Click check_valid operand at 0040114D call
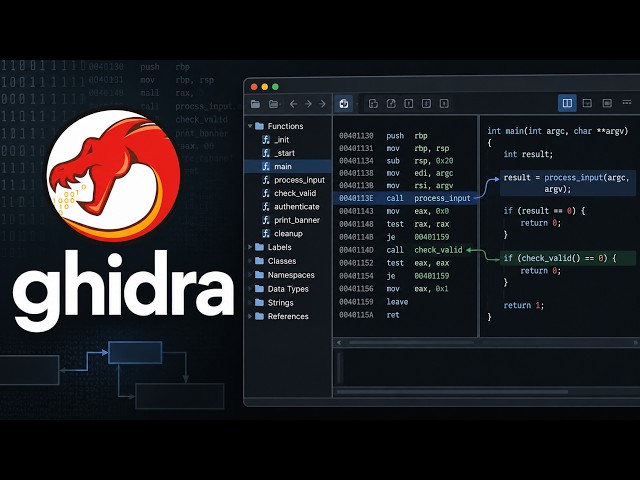 438,250
